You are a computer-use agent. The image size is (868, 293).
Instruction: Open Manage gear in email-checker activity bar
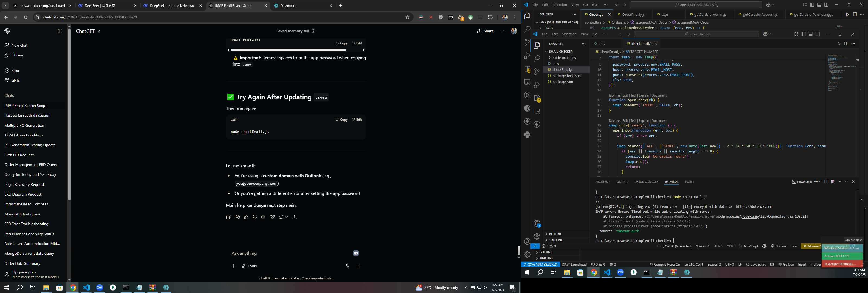pyautogui.click(x=537, y=236)
